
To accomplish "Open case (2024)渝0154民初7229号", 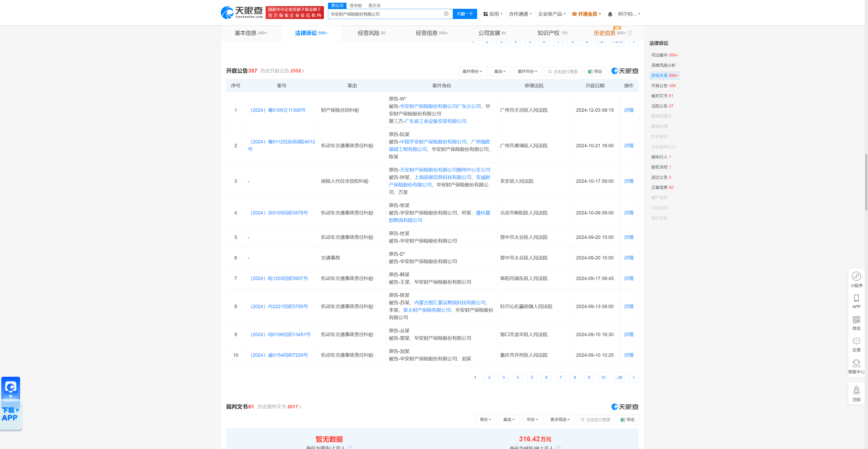I will (279, 355).
